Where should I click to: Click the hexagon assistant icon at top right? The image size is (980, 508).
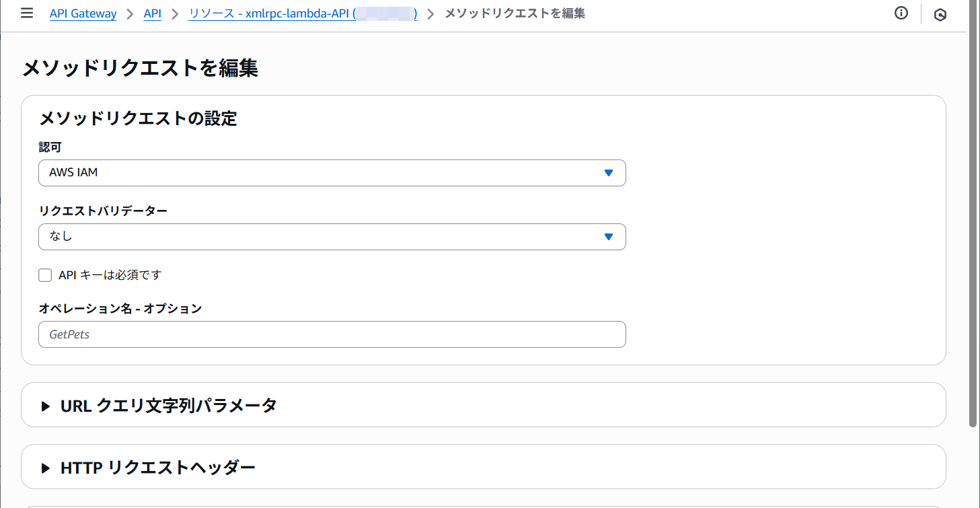point(940,15)
